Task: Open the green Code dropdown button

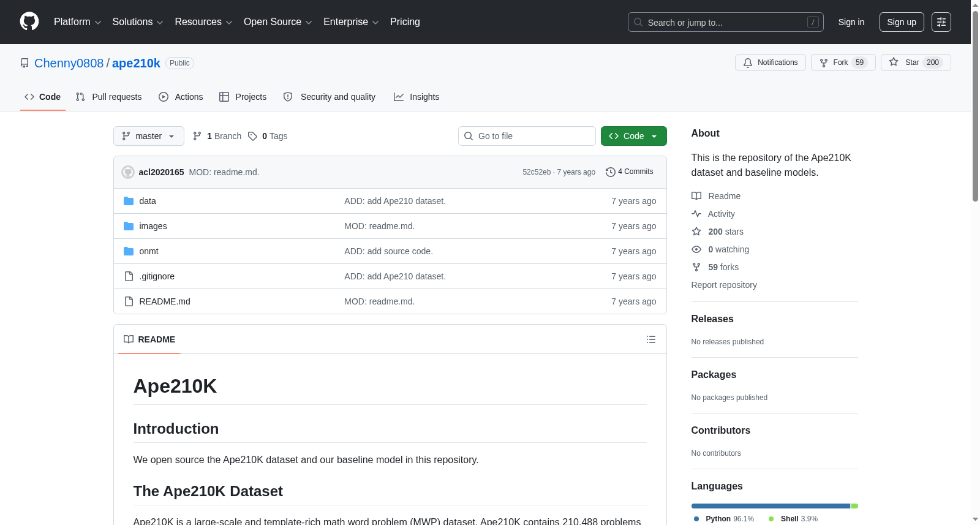Action: (x=634, y=136)
